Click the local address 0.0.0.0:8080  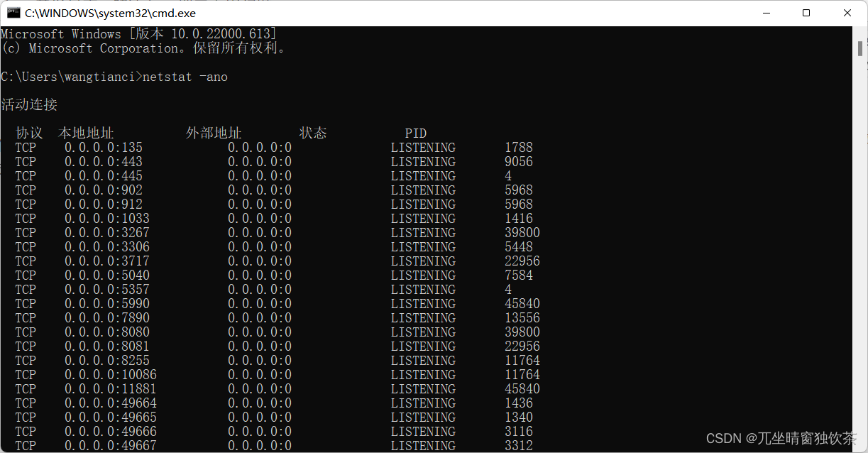107,332
